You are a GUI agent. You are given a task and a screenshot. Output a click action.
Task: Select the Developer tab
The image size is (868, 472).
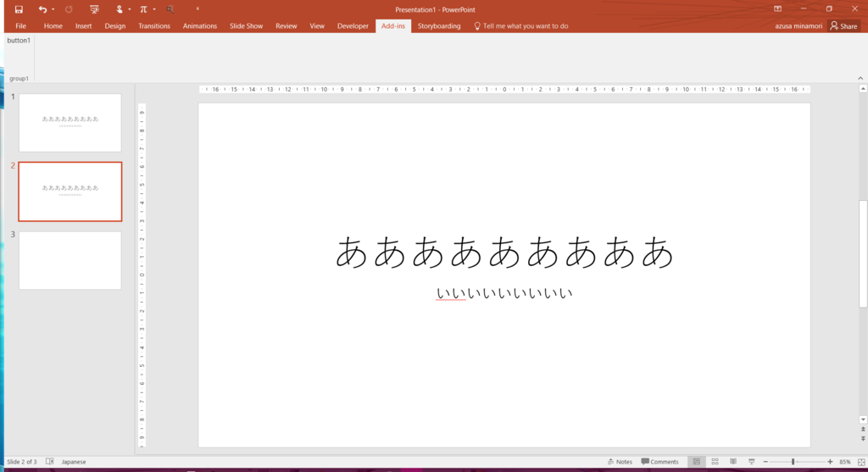(x=353, y=26)
